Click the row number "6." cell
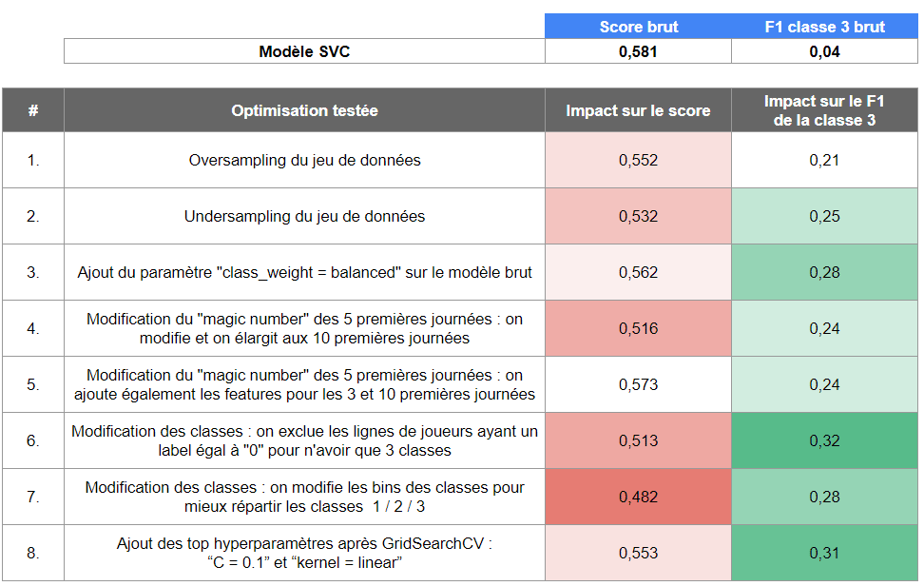 pos(33,440)
